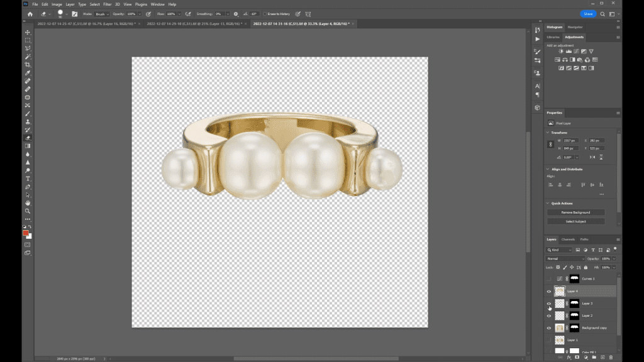644x362 pixels.
Task: Hide Layer 2 visibility eye
Action: [x=548, y=315]
